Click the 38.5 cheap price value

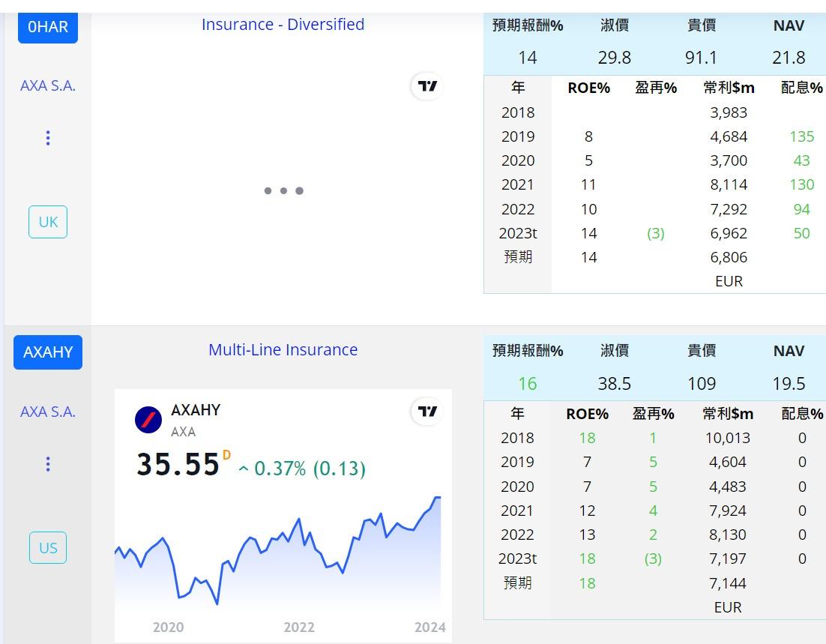614,384
